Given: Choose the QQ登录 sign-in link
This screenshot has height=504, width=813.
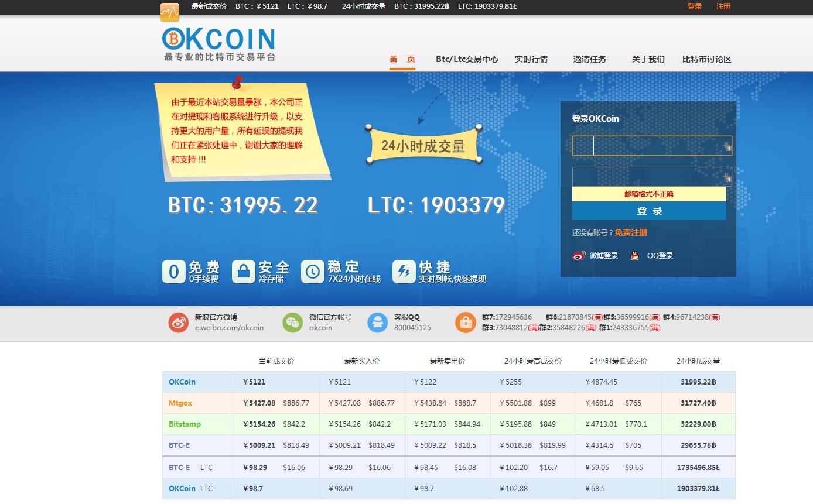Looking at the screenshot, I should [660, 256].
